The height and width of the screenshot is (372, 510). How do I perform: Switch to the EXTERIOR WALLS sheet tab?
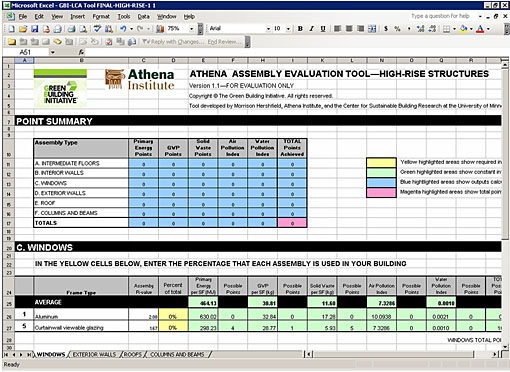pos(94,354)
